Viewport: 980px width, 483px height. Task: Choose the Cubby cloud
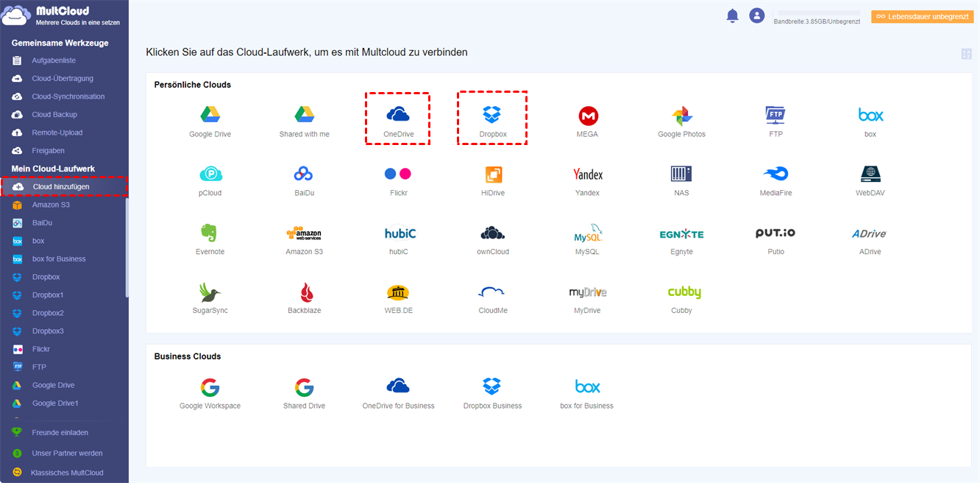pyautogui.click(x=683, y=298)
